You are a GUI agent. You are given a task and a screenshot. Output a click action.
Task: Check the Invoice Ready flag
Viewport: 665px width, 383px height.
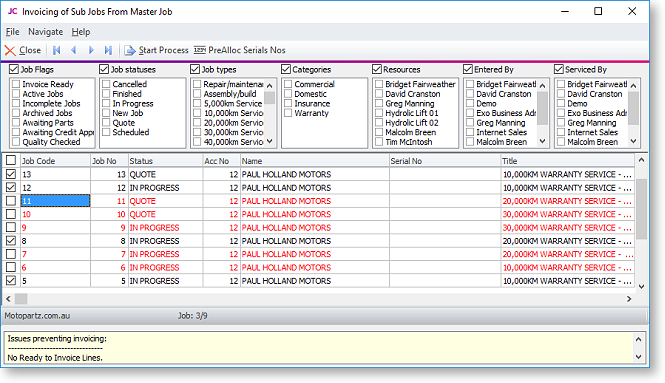(x=16, y=84)
